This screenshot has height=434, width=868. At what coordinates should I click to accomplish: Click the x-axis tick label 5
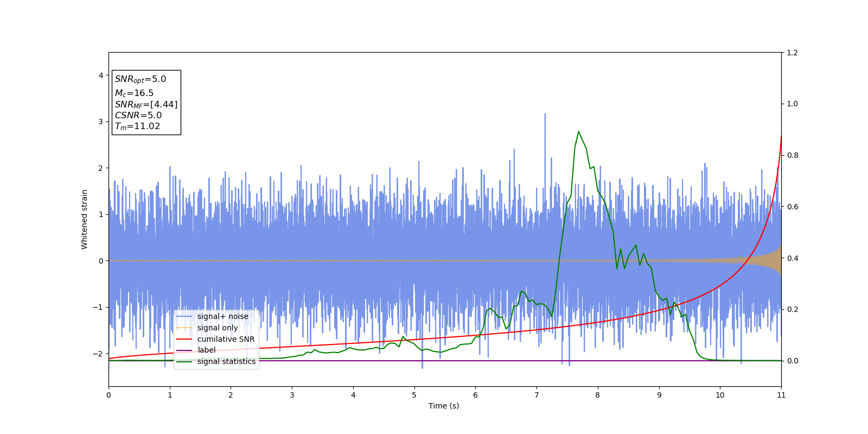[414, 395]
